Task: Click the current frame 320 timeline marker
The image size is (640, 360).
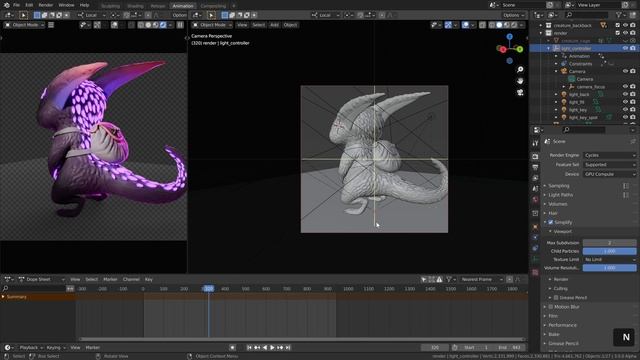Action: pos(209,289)
